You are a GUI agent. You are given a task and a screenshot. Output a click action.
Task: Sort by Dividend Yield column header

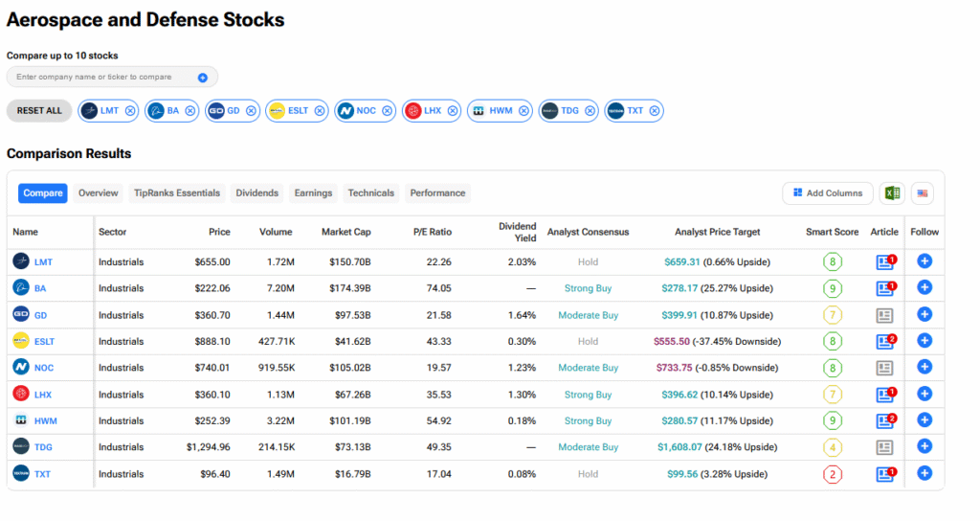coord(518,232)
